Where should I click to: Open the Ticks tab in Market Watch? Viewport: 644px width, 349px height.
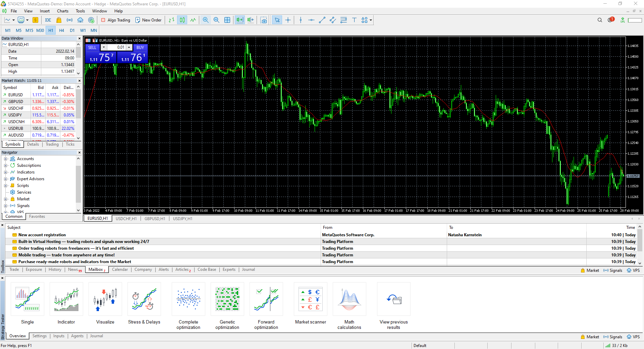click(70, 144)
